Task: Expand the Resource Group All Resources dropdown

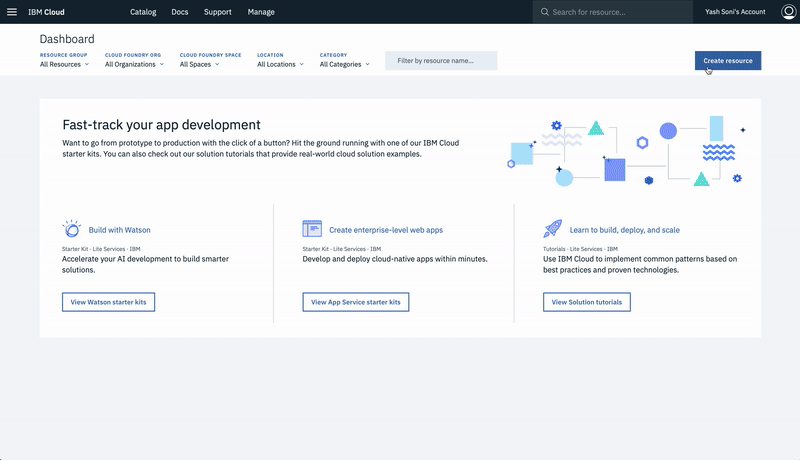Action: (64, 64)
